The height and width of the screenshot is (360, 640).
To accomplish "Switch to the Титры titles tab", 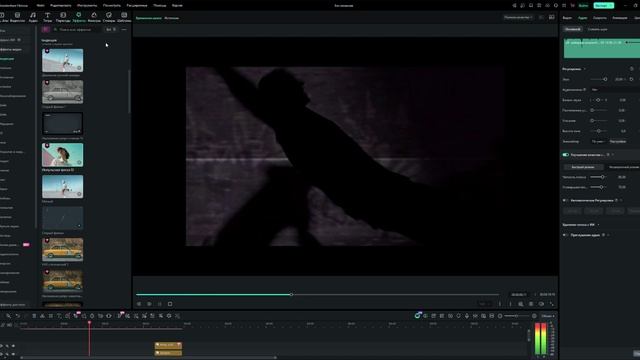I will coord(47,17).
